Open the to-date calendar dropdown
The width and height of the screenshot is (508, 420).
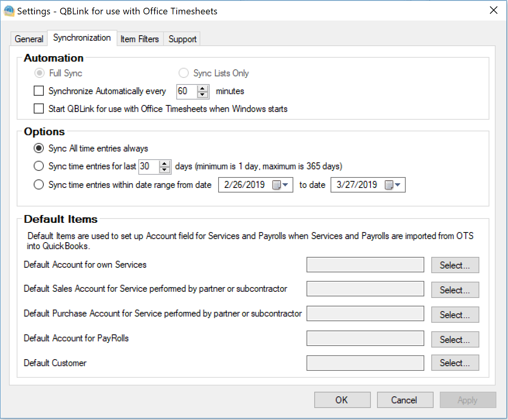(x=393, y=185)
